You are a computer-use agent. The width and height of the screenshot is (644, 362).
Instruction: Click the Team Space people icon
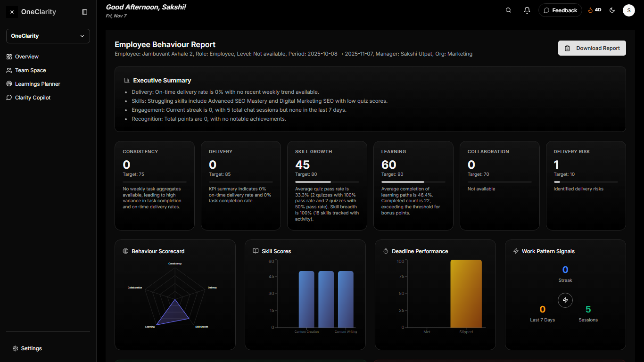9,70
